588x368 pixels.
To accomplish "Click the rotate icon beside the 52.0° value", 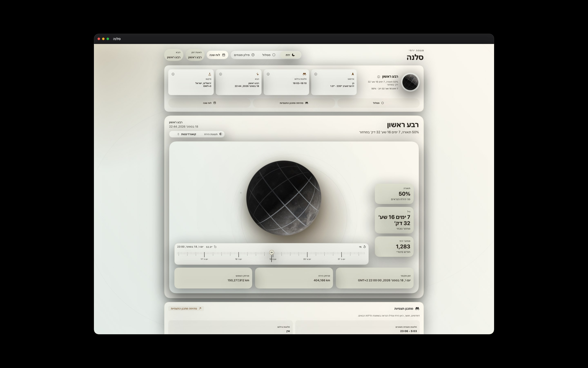I will pos(215,247).
